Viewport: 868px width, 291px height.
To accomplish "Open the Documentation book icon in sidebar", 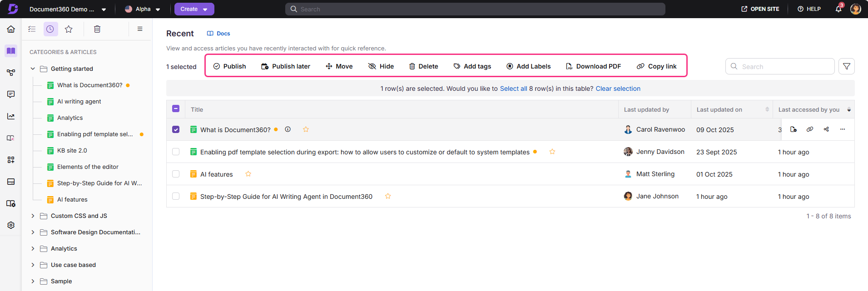I will (x=11, y=51).
